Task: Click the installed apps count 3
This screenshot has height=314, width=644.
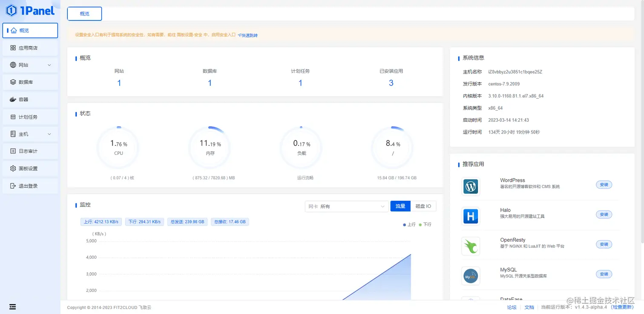Action: [391, 83]
